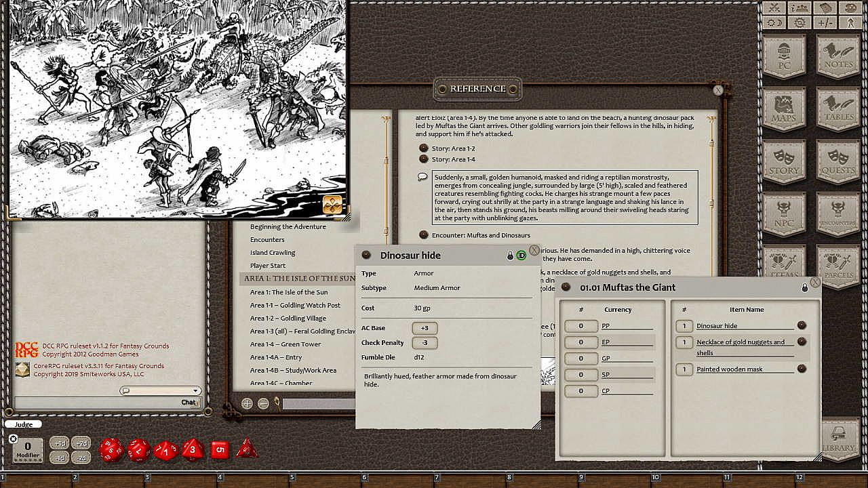Toggle the ID status of Dinosaur hide

pos(521,256)
